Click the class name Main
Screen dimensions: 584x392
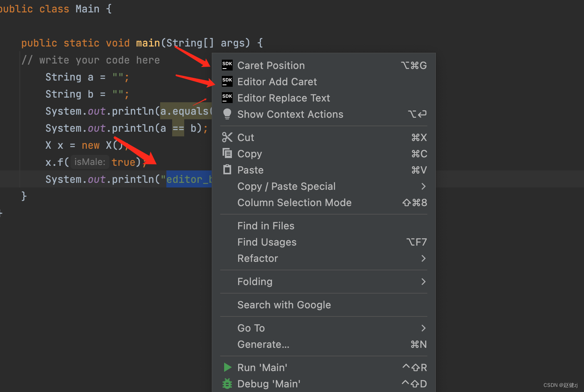click(x=87, y=9)
